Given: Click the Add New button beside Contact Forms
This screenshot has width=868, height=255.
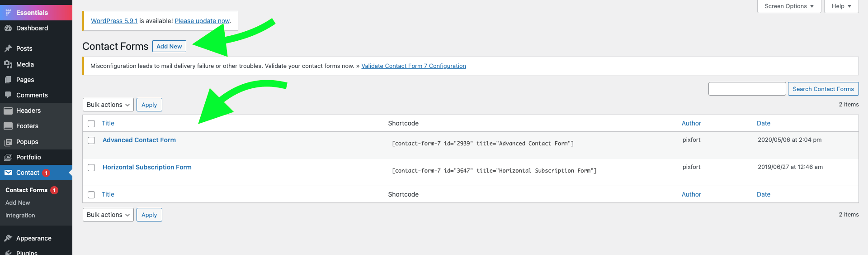Looking at the screenshot, I should pos(169,46).
